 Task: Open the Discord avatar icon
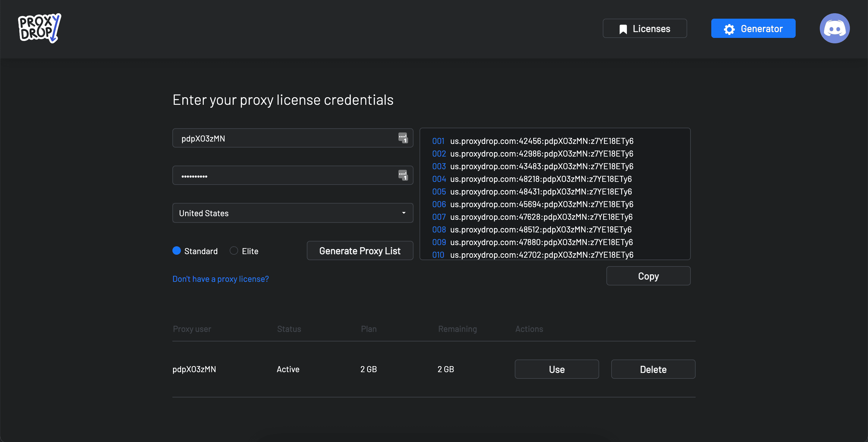[x=834, y=28]
